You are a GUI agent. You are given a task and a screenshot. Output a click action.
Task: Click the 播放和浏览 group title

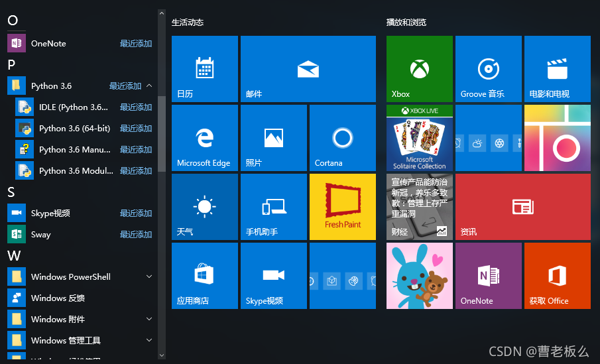(406, 22)
